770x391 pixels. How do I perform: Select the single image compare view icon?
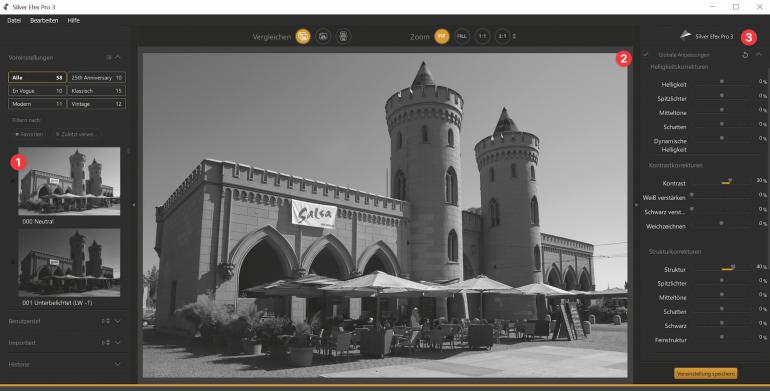pyautogui.click(x=303, y=36)
